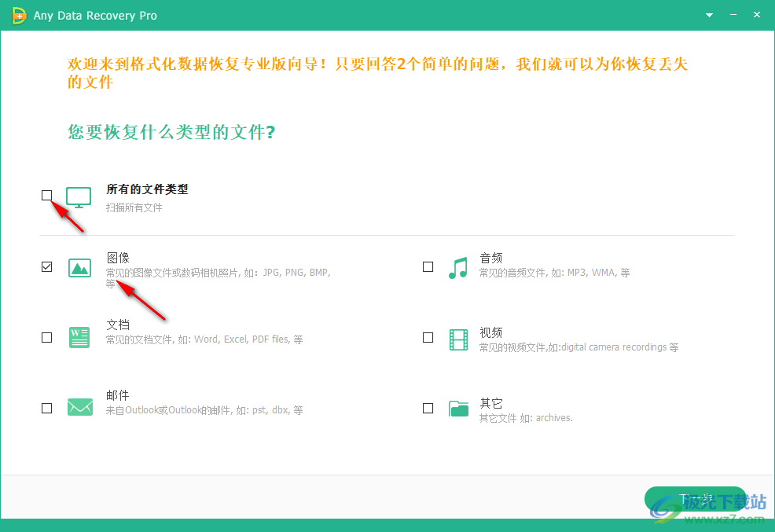Click the 其它文件 如: archives description
This screenshot has height=532, width=775.
526,418
